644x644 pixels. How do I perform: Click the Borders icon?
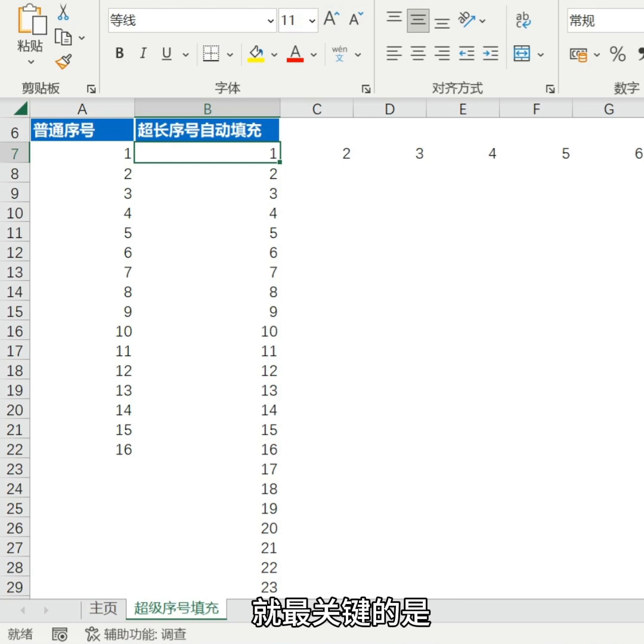[x=211, y=54]
